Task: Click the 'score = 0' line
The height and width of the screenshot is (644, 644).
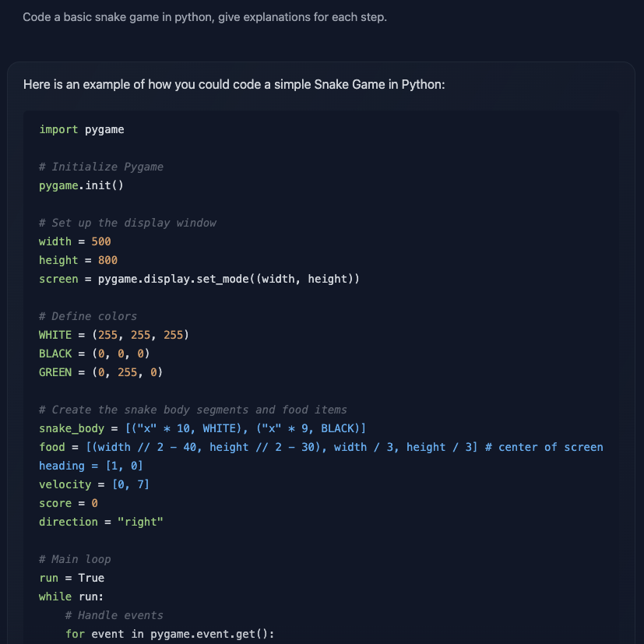Action: click(x=69, y=503)
